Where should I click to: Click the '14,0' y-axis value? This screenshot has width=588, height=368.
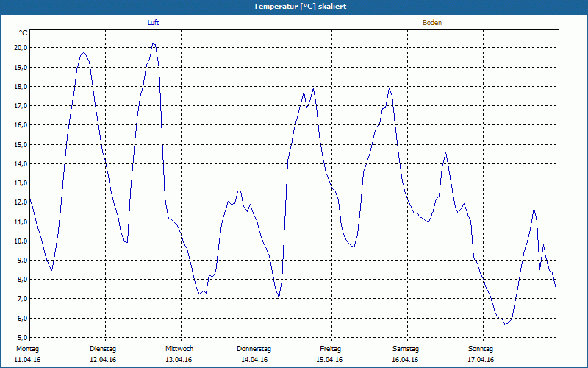click(21, 163)
